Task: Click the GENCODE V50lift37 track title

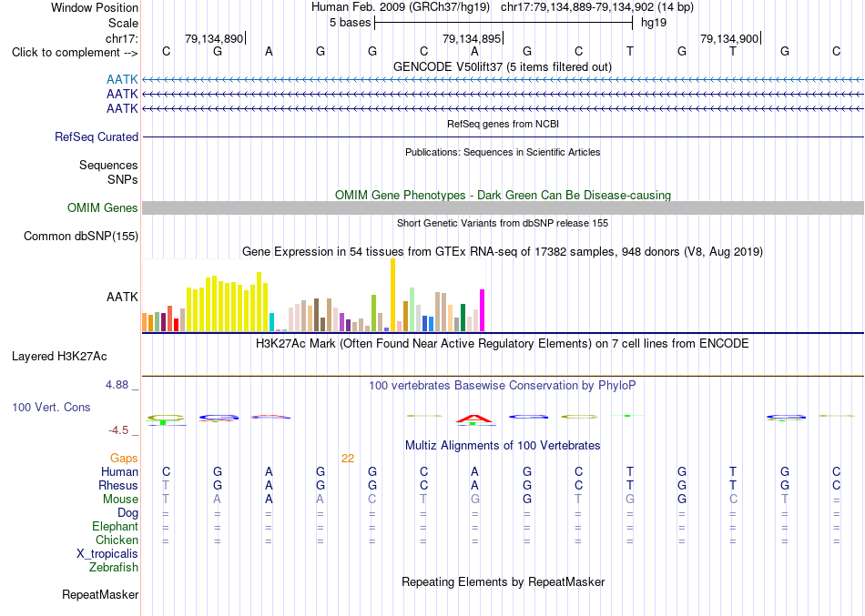Action: (503, 66)
